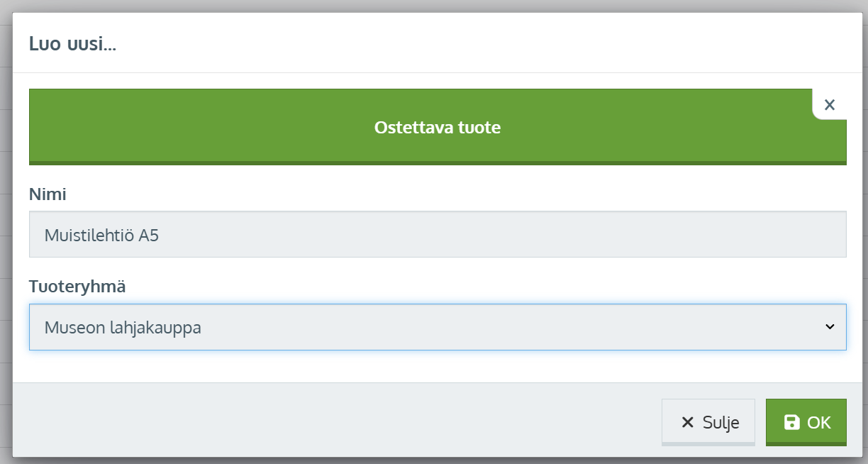Screen dimensions: 868x464
Task: Click the Museon lahjakauppa selected value text
Action: point(123,328)
